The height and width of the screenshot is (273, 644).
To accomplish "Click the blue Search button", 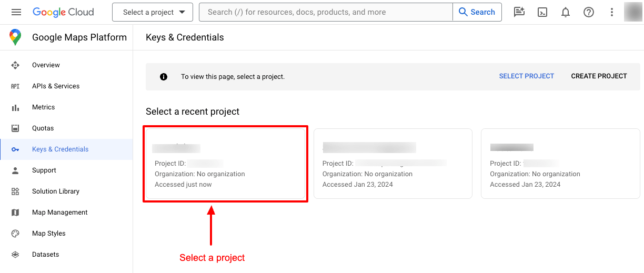I will [477, 12].
